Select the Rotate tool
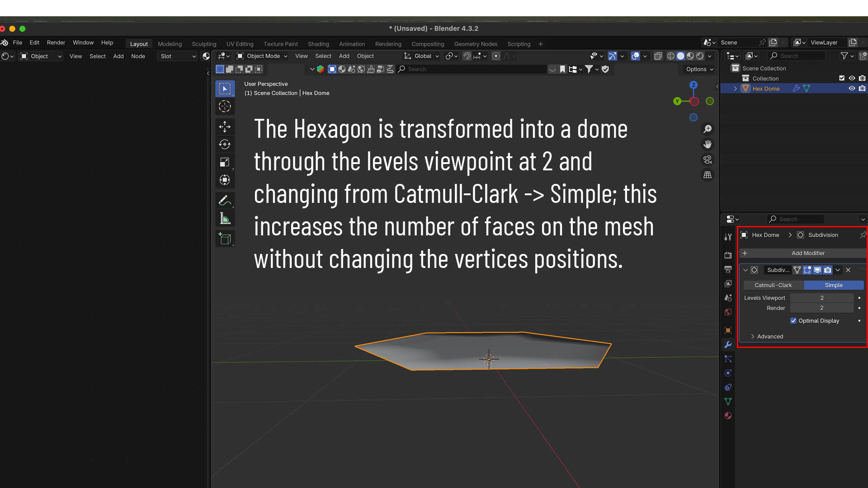This screenshot has height=488, width=868. (225, 145)
